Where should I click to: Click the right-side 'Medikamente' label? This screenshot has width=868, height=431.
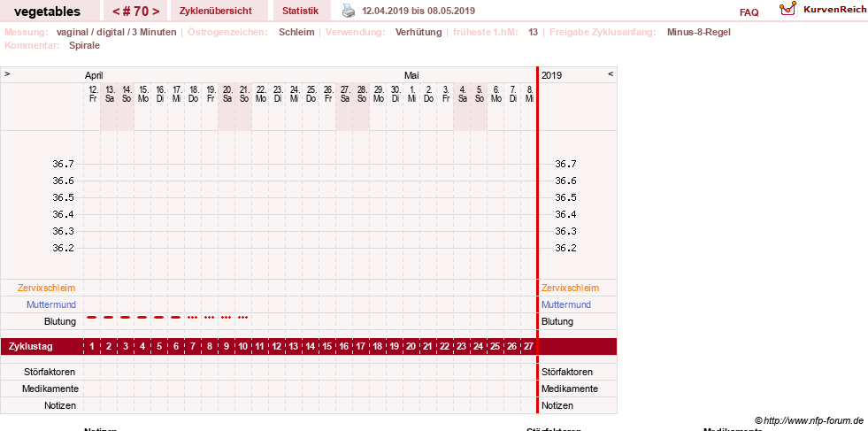pyautogui.click(x=570, y=389)
